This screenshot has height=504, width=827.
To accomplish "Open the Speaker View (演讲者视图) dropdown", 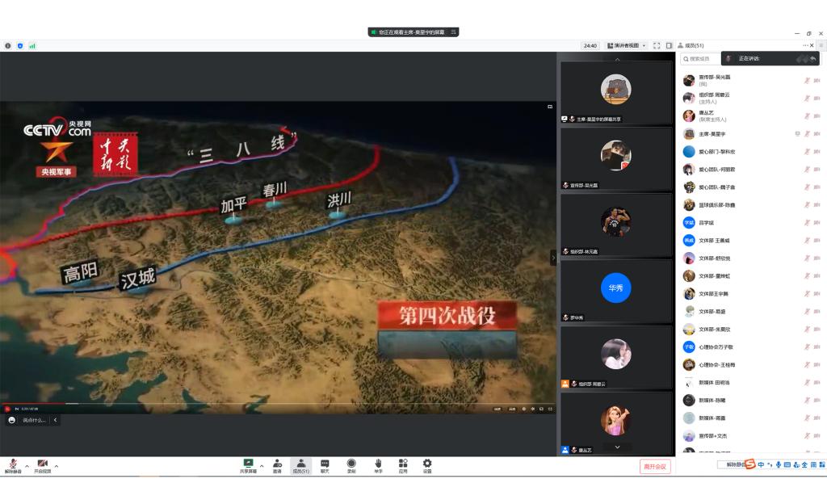I will [625, 45].
